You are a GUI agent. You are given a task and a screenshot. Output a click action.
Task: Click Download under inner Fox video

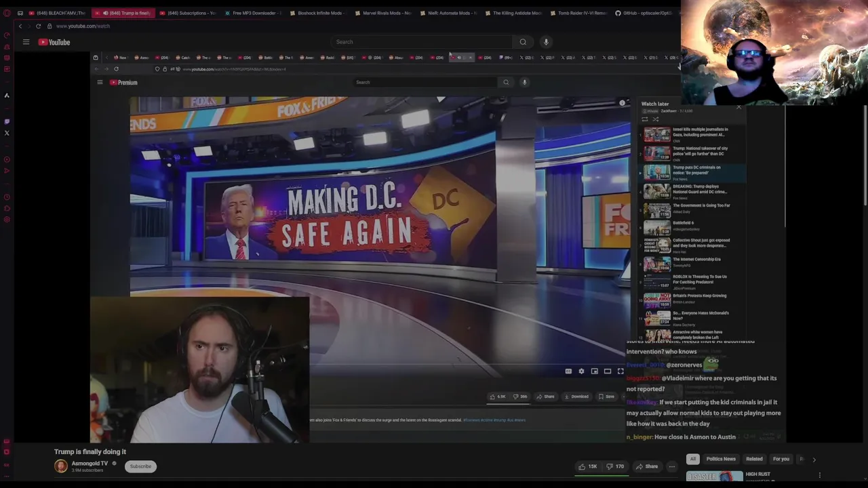click(x=576, y=396)
